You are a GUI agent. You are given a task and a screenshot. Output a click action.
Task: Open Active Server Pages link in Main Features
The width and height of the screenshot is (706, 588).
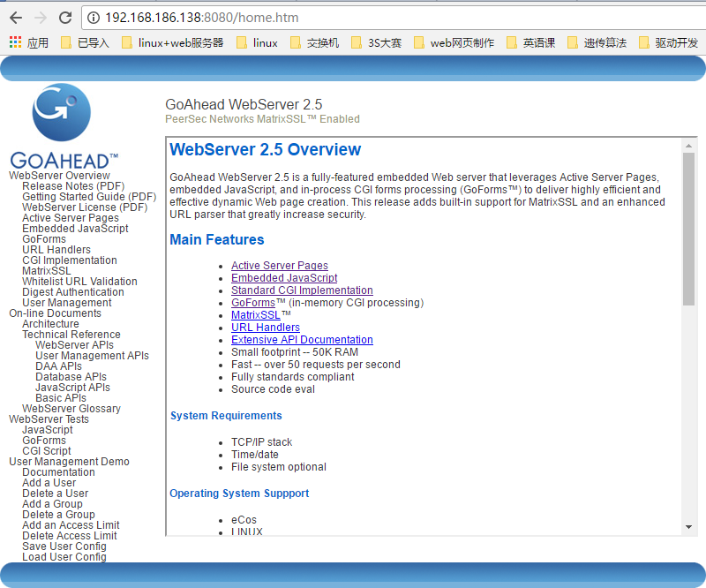(x=279, y=266)
